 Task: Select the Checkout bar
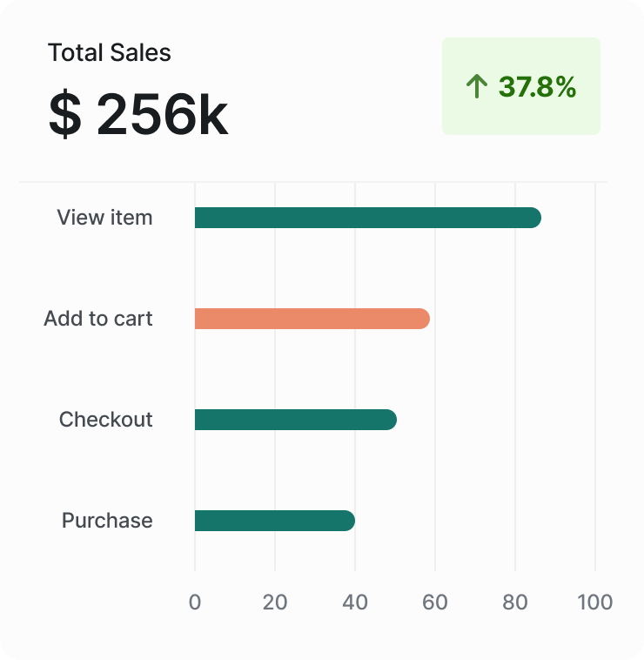pyautogui.click(x=295, y=420)
